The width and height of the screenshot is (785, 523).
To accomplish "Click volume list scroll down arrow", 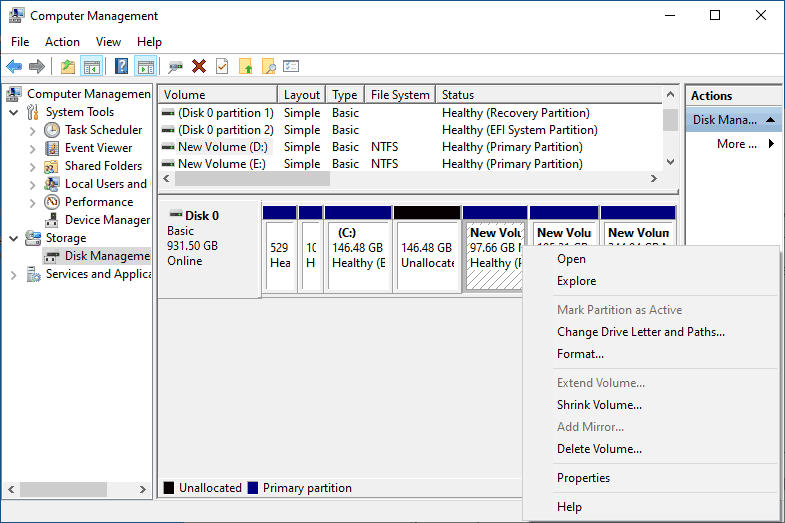I will pos(670,162).
